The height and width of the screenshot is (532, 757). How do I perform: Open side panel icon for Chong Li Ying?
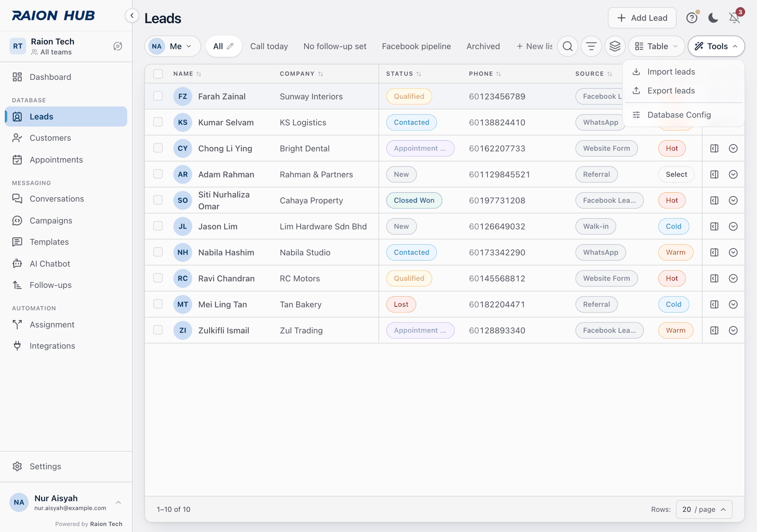click(x=714, y=148)
